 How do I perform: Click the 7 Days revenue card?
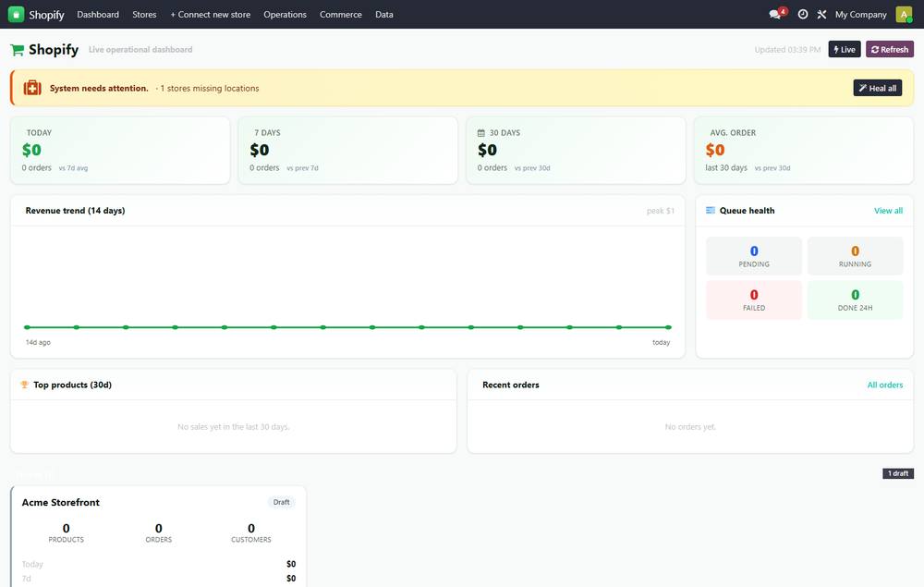click(347, 151)
